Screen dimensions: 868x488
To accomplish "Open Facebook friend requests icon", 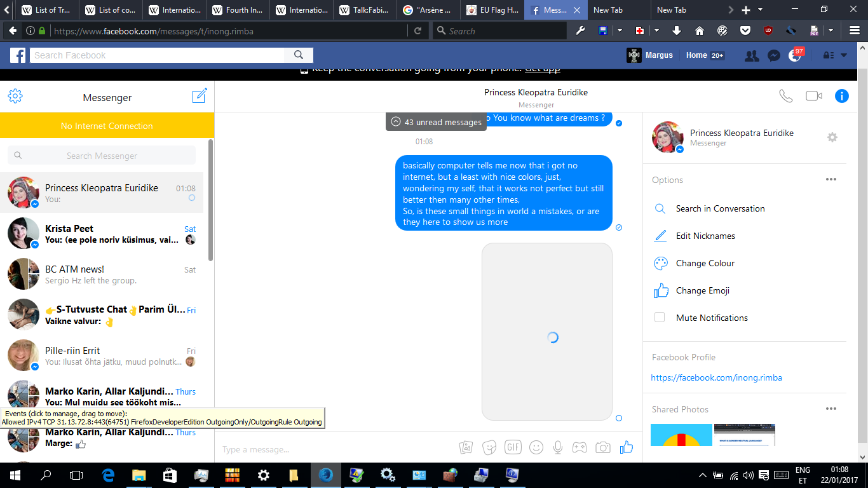I will tap(752, 55).
